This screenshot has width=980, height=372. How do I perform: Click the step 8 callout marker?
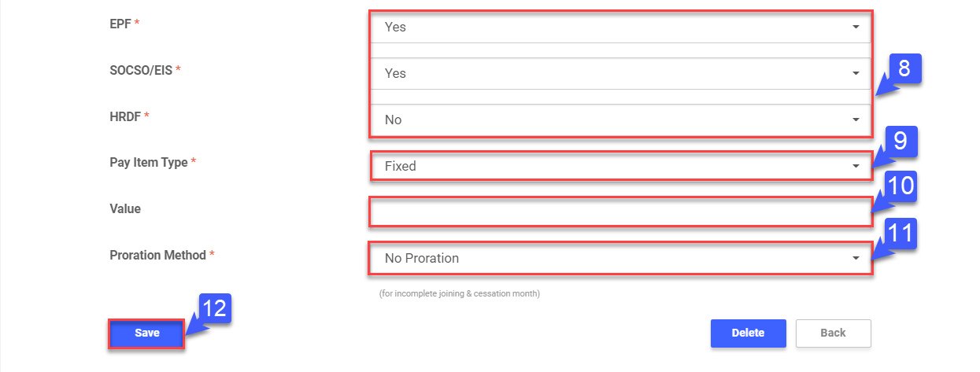tap(904, 69)
